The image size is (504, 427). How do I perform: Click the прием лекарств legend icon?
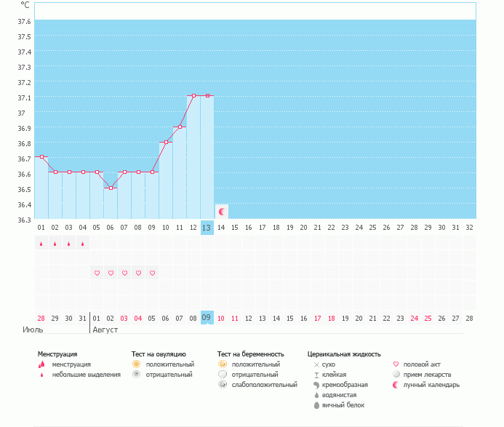coord(396,374)
